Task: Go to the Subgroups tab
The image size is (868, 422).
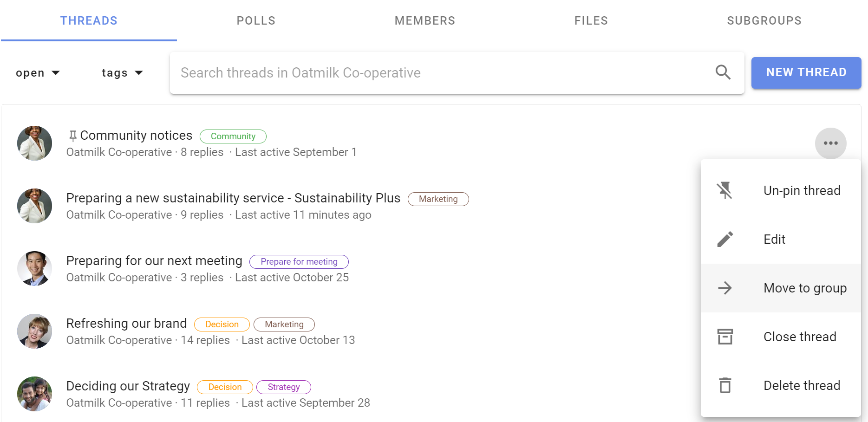Action: (x=764, y=20)
